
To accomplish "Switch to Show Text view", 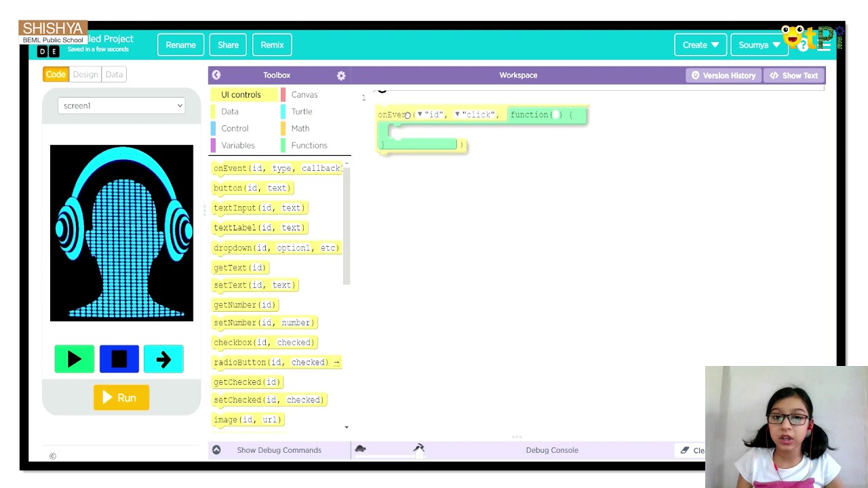I will tap(793, 75).
